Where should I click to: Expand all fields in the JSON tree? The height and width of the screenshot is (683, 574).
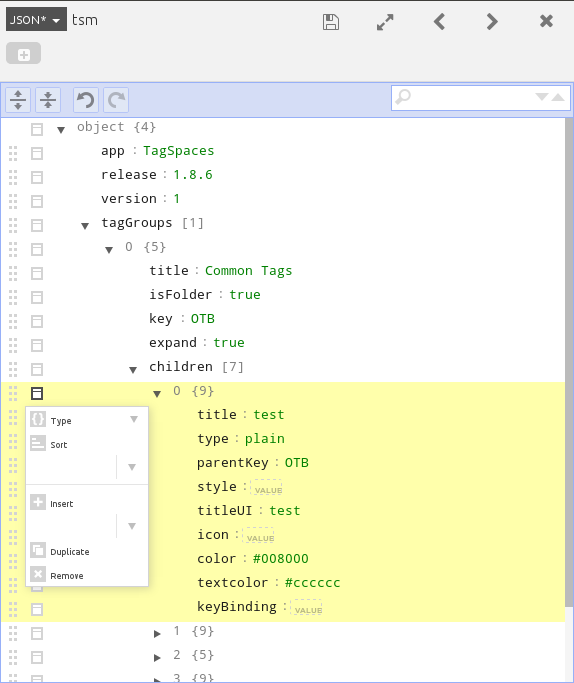click(18, 100)
